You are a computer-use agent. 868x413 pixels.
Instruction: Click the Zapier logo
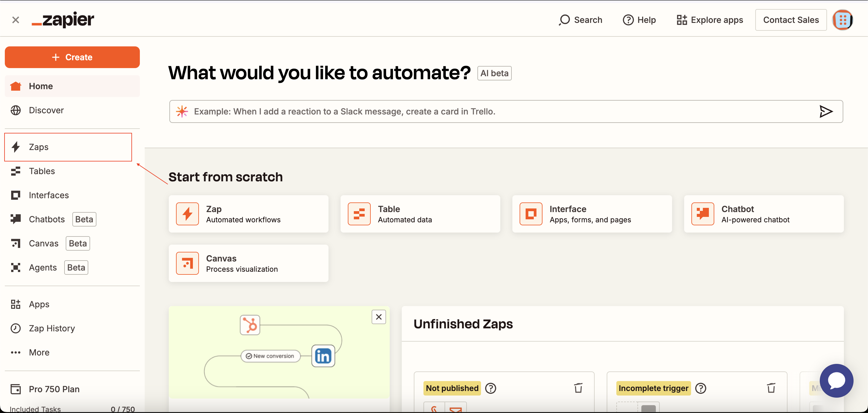(63, 20)
